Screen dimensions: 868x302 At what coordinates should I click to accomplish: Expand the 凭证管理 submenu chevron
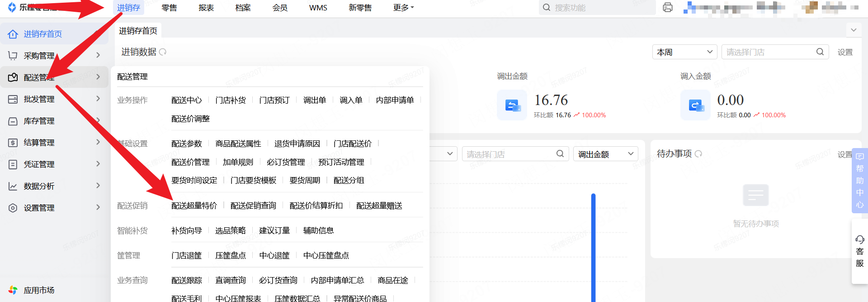point(98,164)
